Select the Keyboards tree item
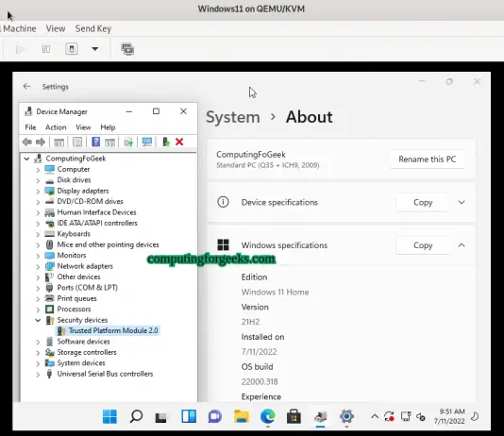Viewport: 504px width, 436px height. point(74,234)
